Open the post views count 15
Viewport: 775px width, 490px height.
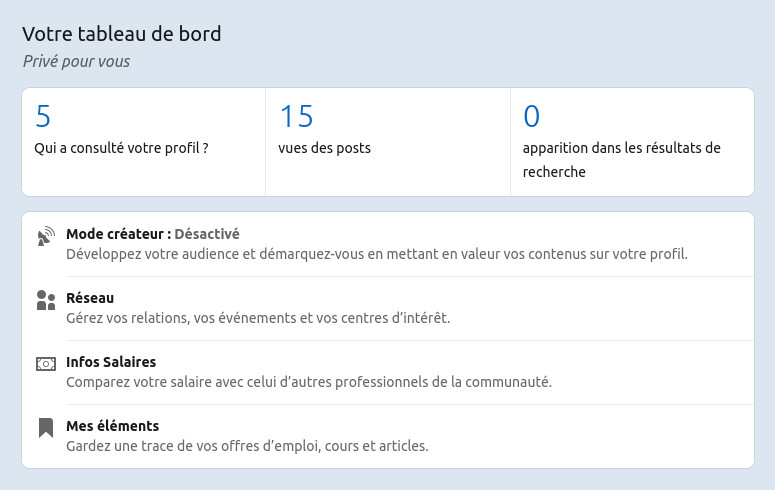[x=297, y=116]
